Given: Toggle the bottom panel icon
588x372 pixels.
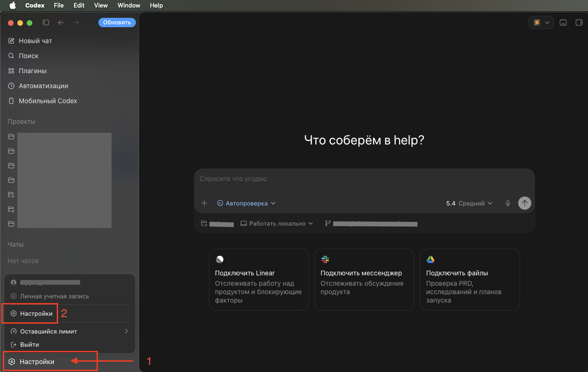Looking at the screenshot, I should click(x=564, y=23).
